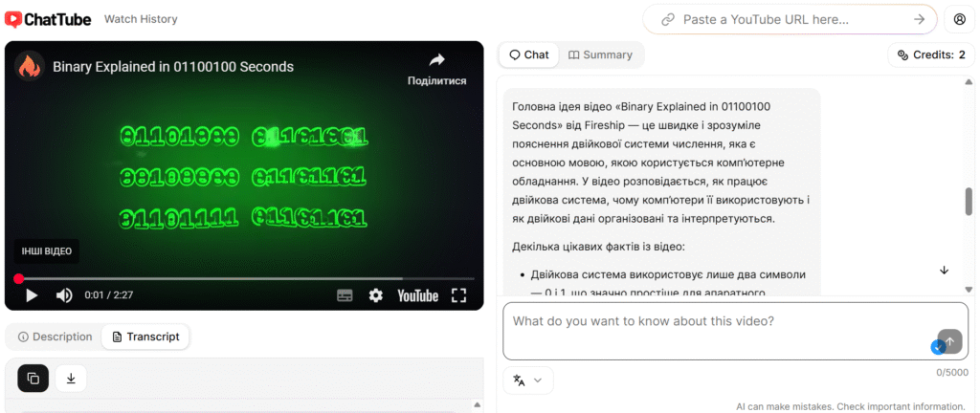This screenshot has height=413, width=980.
Task: Click text 'Декілька цікавих фактів із відео:'
Action: pyautogui.click(x=598, y=247)
